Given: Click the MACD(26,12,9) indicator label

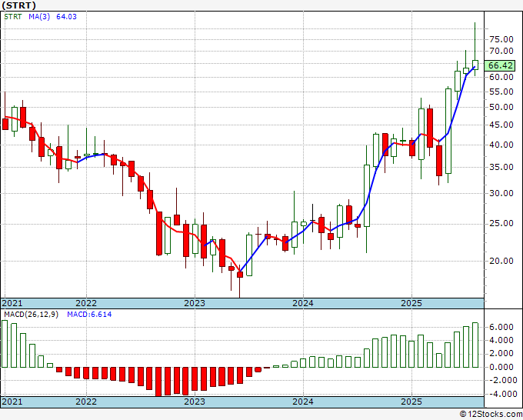Looking at the screenshot, I should (31, 315).
